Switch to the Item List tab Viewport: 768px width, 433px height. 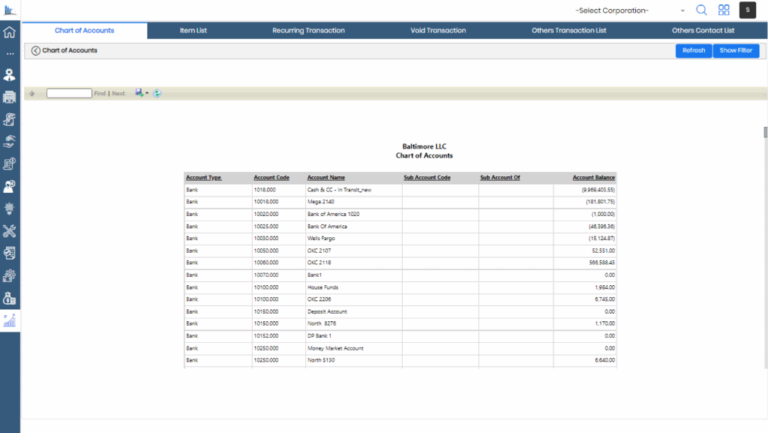point(193,31)
